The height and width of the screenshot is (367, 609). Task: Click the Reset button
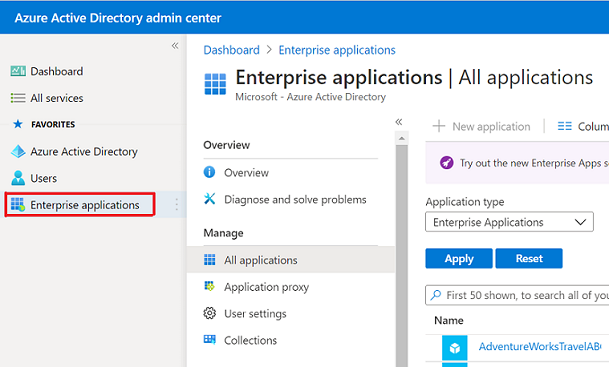point(529,258)
